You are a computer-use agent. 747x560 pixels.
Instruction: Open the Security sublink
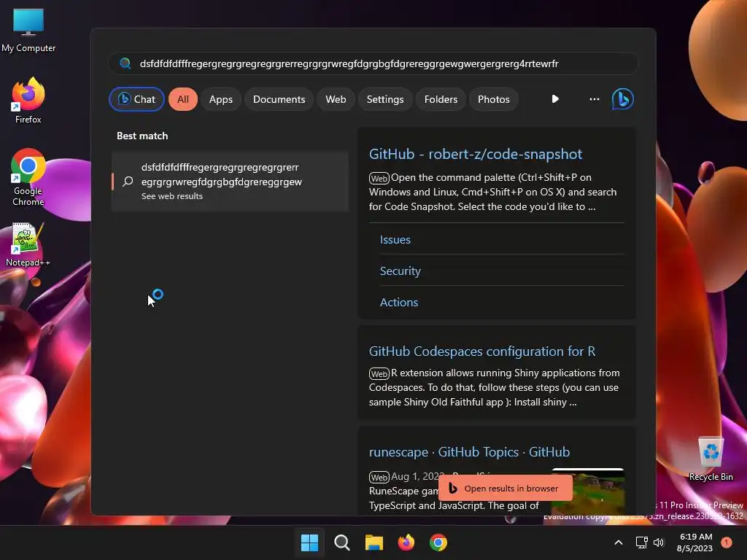(400, 271)
